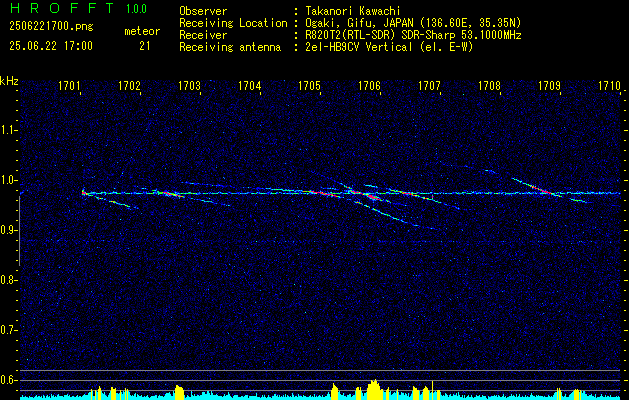The image size is (629, 400).
Task: Click the tallest yellow power peak near 1706
Action: coord(374,389)
